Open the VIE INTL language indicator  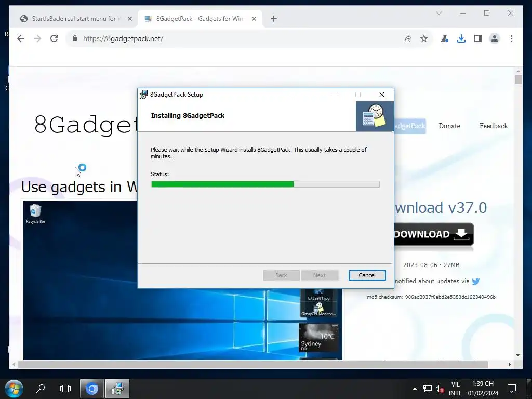pos(455,389)
